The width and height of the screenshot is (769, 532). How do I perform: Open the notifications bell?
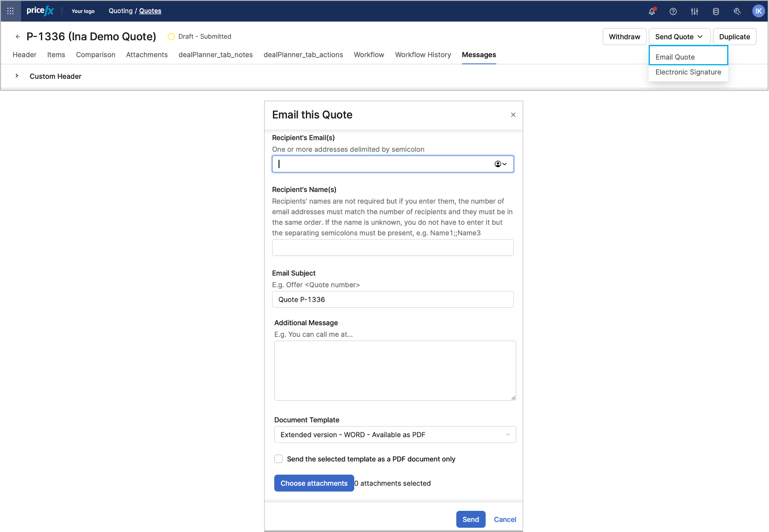pyautogui.click(x=652, y=11)
